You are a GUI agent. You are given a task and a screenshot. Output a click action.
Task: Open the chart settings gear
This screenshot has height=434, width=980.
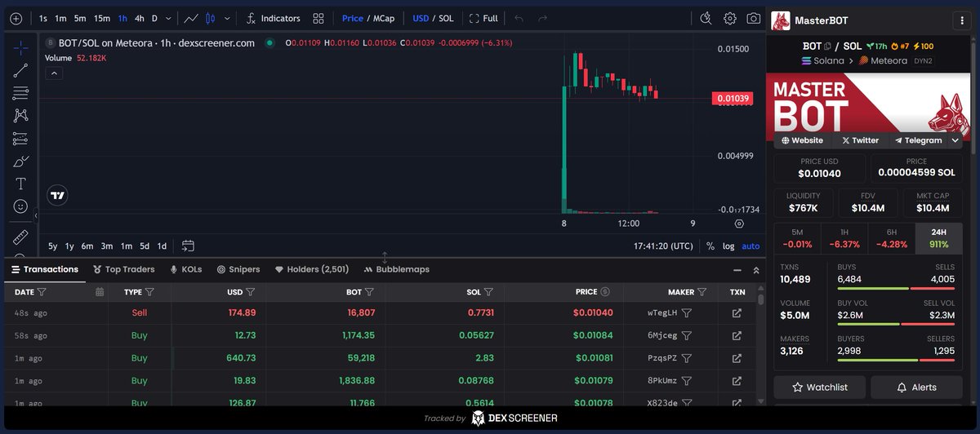point(730,18)
